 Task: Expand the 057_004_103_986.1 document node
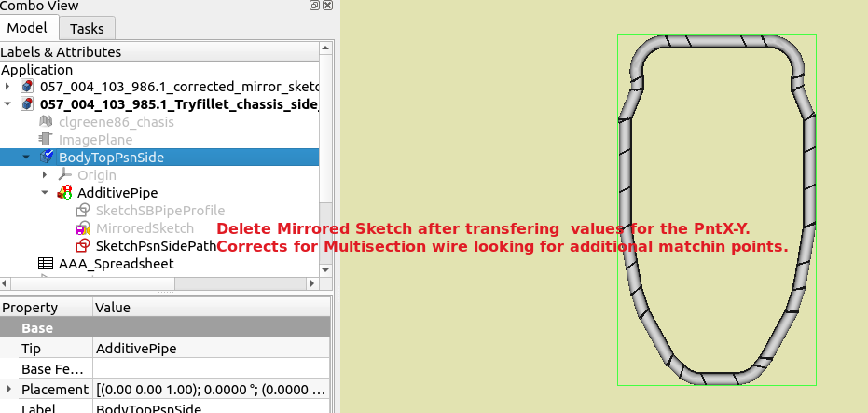[x=8, y=87]
